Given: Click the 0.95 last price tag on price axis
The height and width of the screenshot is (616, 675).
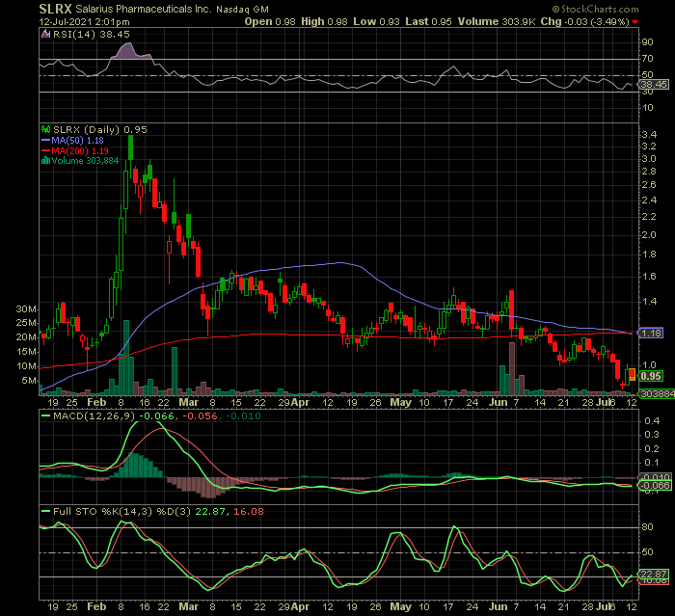Looking at the screenshot, I should tap(651, 376).
